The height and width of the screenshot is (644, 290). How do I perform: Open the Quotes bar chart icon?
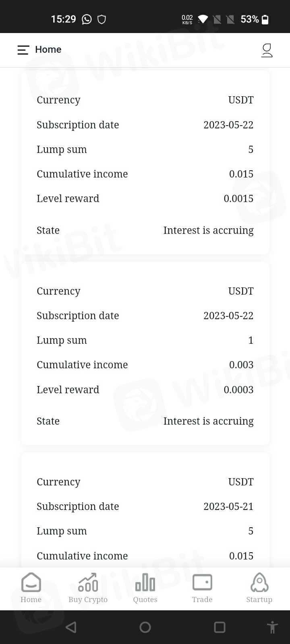[x=145, y=582]
